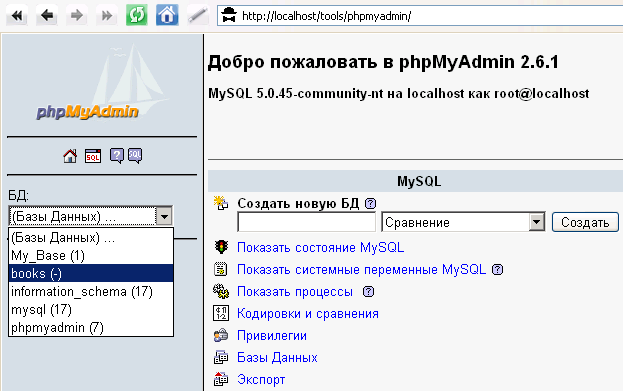Click the privileges users icon
The image size is (623, 391).
pyautogui.click(x=221, y=335)
